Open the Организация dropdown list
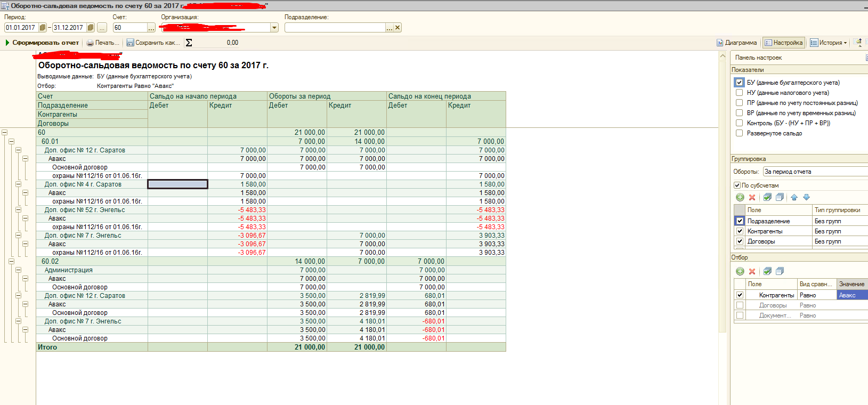 coord(274,28)
